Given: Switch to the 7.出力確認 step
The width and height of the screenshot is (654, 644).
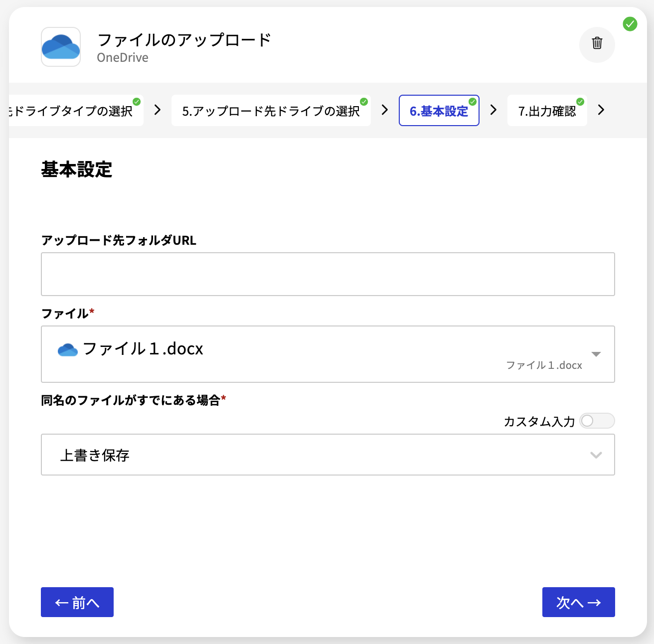Looking at the screenshot, I should coord(547,110).
